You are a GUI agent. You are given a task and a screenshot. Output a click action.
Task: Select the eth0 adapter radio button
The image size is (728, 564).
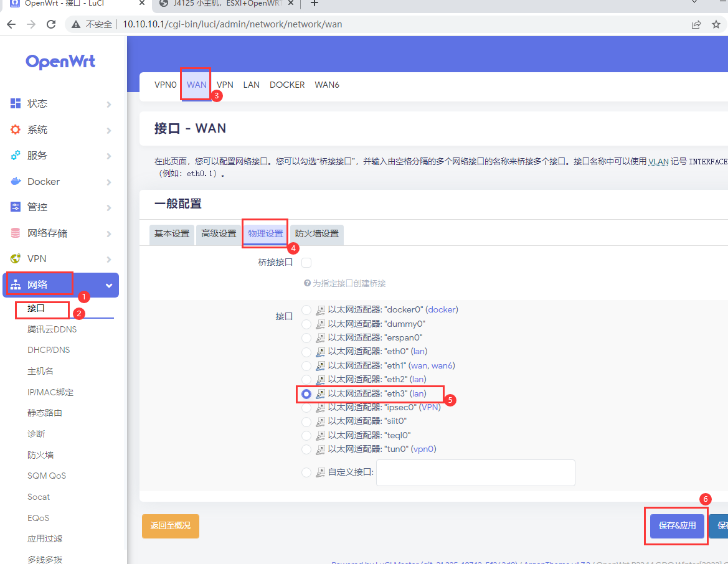pyautogui.click(x=306, y=352)
